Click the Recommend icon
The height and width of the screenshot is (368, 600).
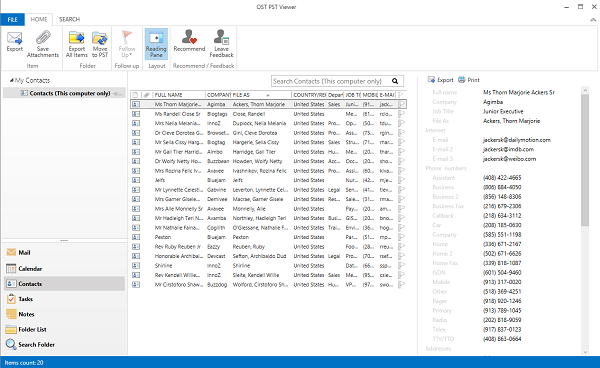coord(189,37)
